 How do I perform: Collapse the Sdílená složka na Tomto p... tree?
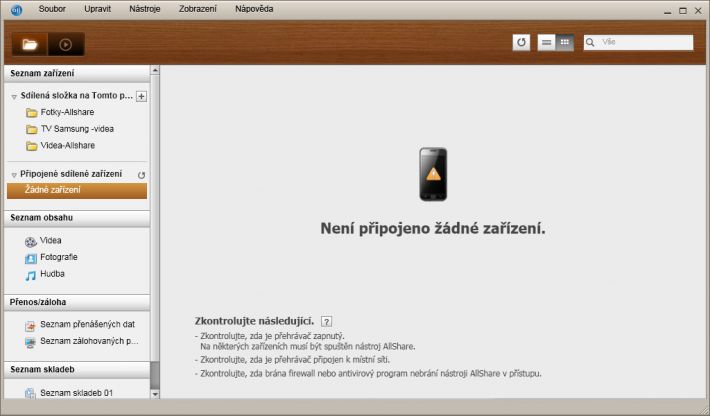(x=14, y=96)
